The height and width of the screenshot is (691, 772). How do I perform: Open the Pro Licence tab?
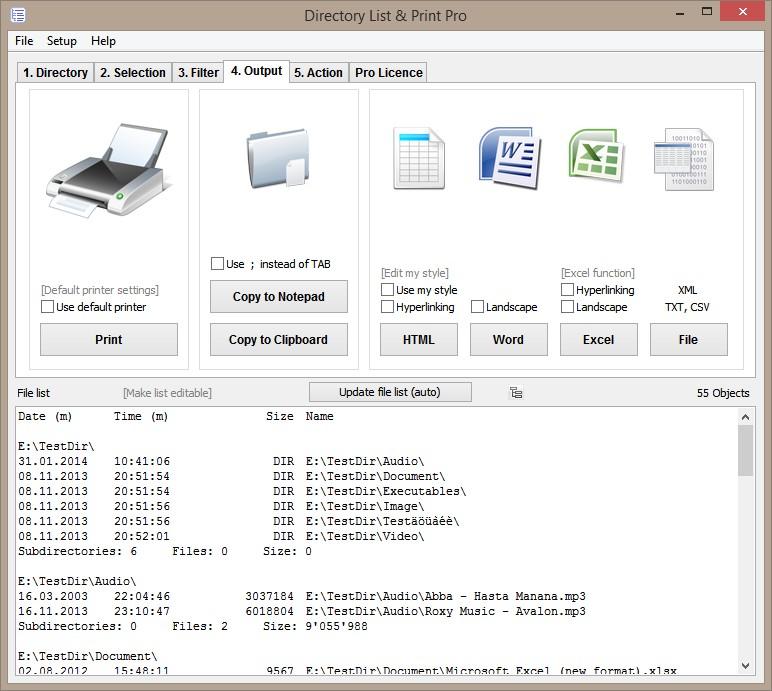(389, 72)
